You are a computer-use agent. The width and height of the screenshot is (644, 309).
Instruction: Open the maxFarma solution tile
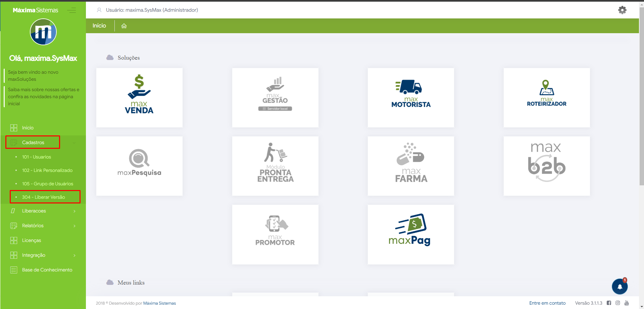pyautogui.click(x=411, y=166)
